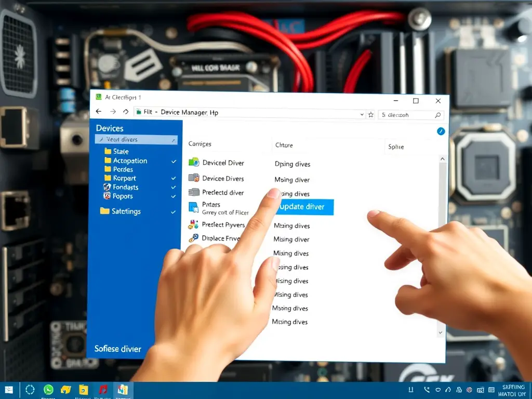Click the Msing diver status beside Devicee Divers
This screenshot has height=399, width=532.
(x=292, y=180)
